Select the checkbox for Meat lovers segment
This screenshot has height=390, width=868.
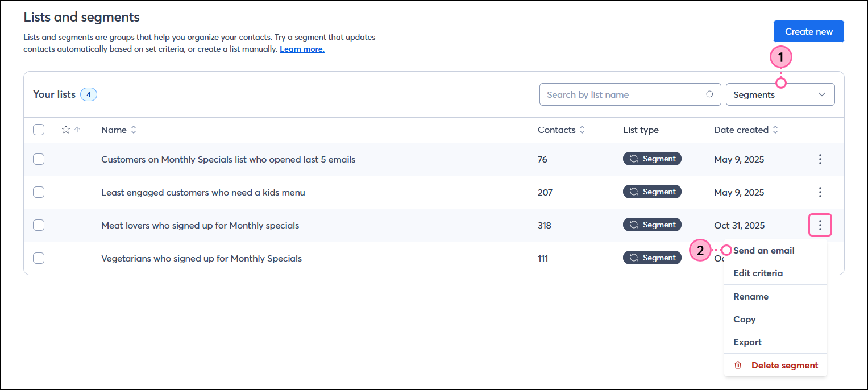38,225
